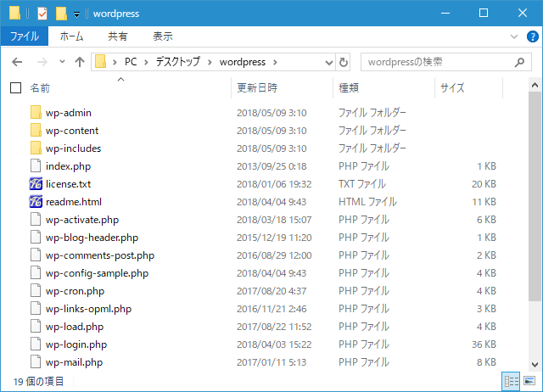Viewport: 543px width, 392px height.
Task: Click the index.php file icon
Action: 36,165
